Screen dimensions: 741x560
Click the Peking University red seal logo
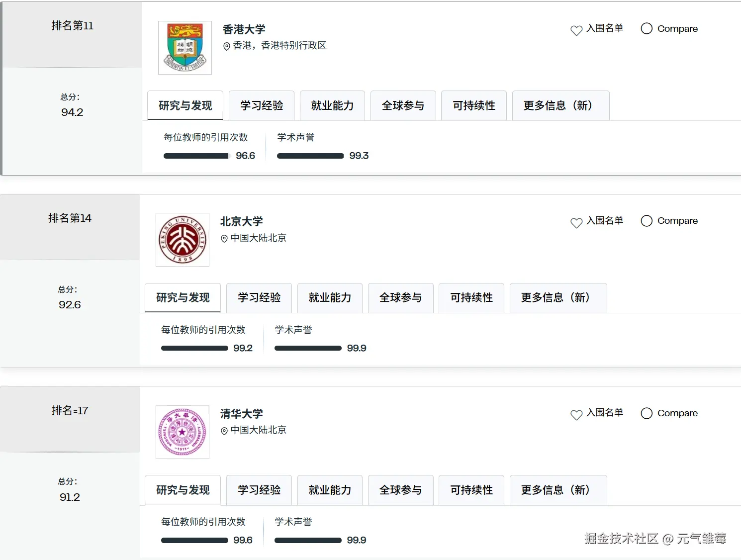point(183,240)
